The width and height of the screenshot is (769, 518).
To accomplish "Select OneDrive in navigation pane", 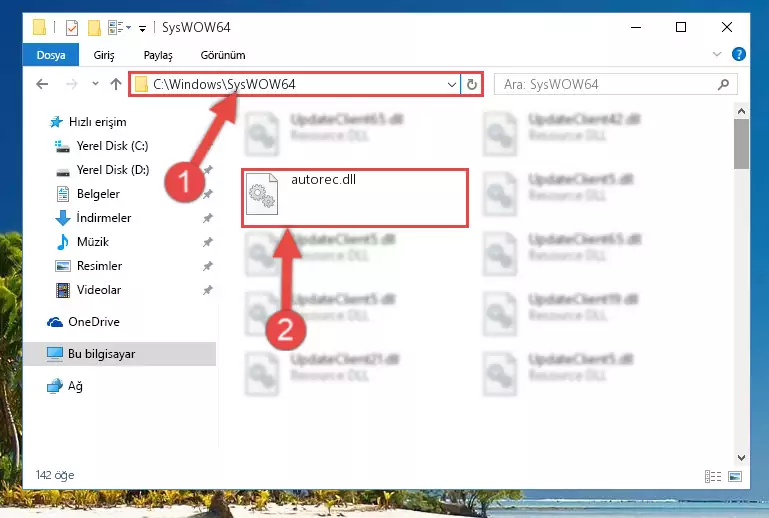I will (x=93, y=322).
